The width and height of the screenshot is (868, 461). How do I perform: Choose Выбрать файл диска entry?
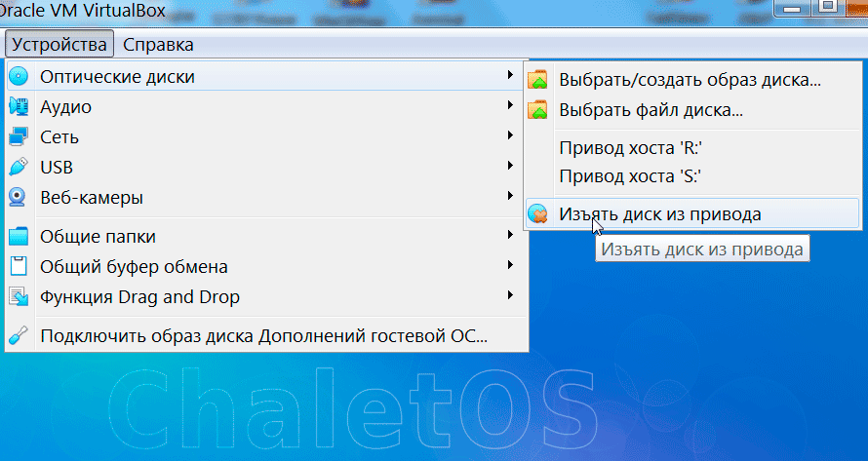coord(651,110)
